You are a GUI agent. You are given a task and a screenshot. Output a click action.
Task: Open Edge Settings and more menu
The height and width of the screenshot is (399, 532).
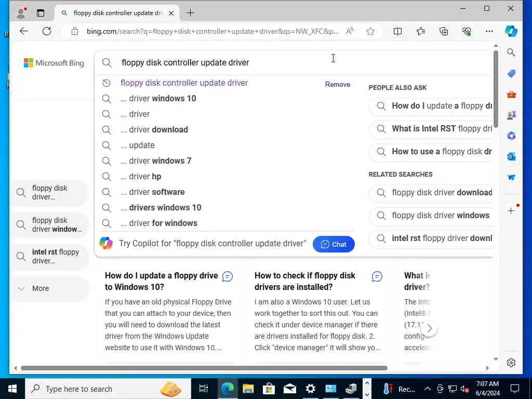[489, 31]
